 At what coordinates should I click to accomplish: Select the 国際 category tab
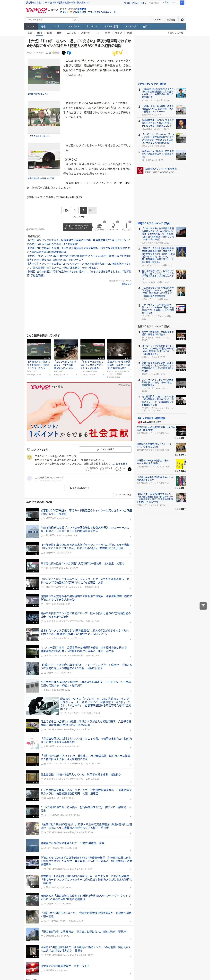coord(49,33)
